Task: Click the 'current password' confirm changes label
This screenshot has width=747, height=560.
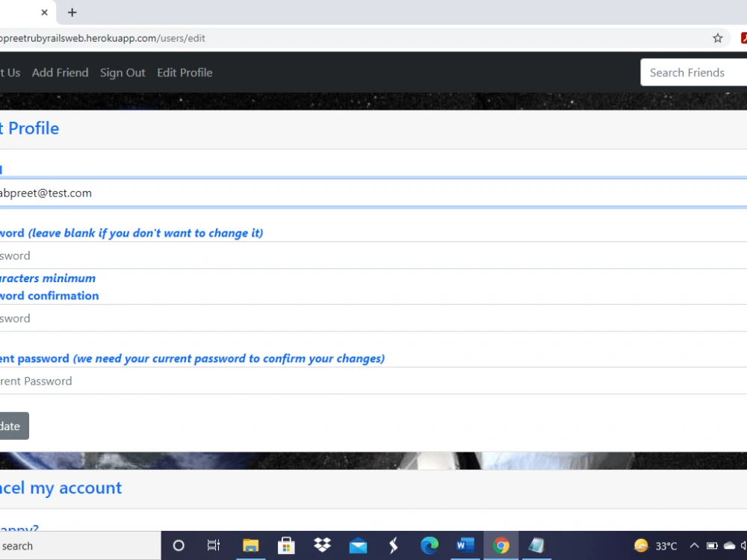Action: tap(192, 358)
